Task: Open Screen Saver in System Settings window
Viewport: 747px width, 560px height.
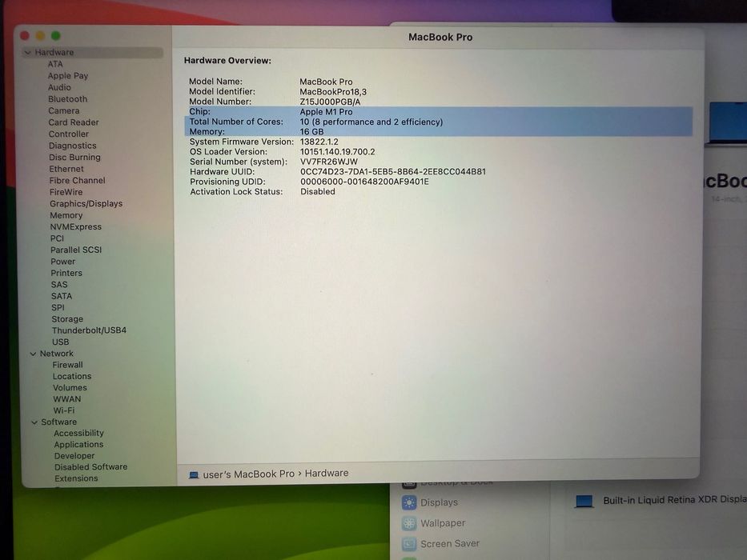Action: click(440, 544)
